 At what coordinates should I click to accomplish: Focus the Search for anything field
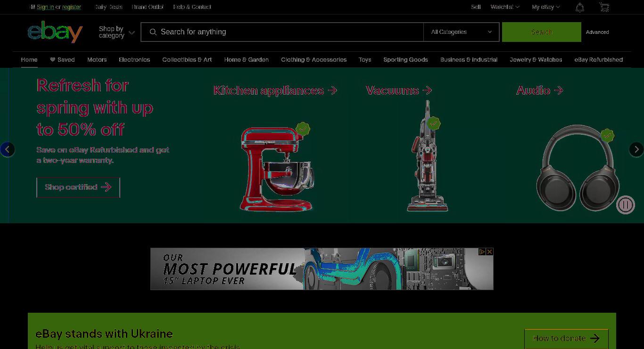click(282, 32)
